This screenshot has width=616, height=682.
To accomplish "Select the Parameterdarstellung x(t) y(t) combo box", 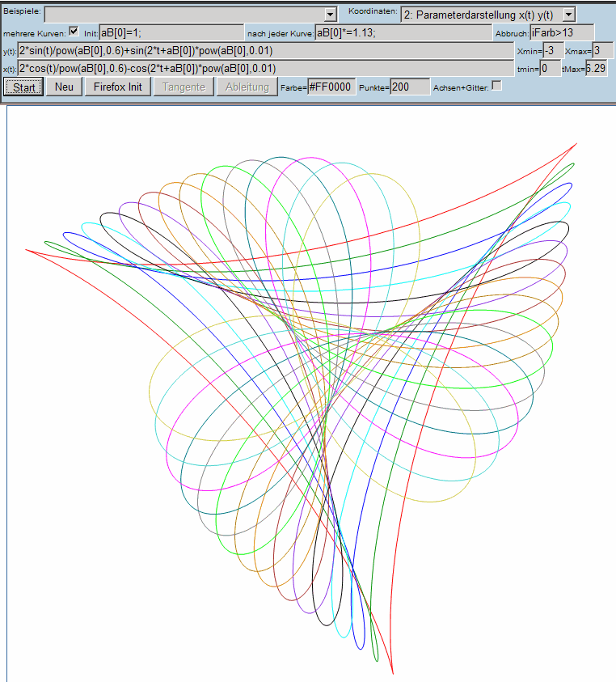I will coord(487,15).
